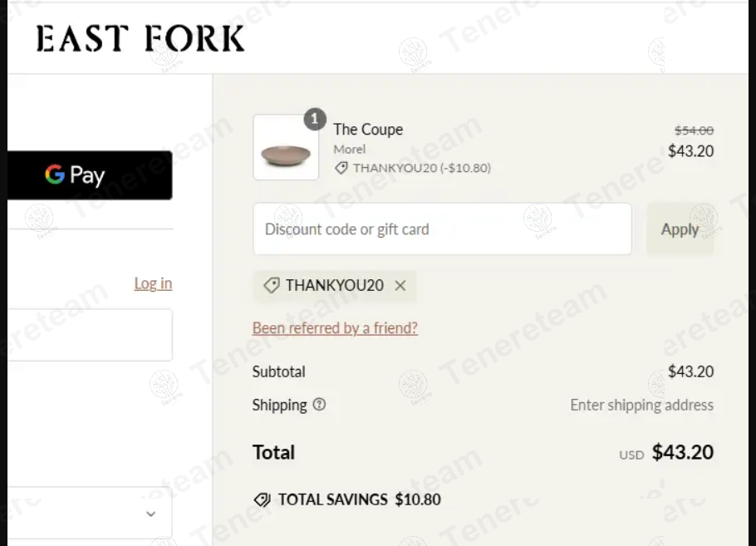Viewport: 756px width, 546px height.
Task: Click the EAST FORK logo
Action: [x=140, y=39]
